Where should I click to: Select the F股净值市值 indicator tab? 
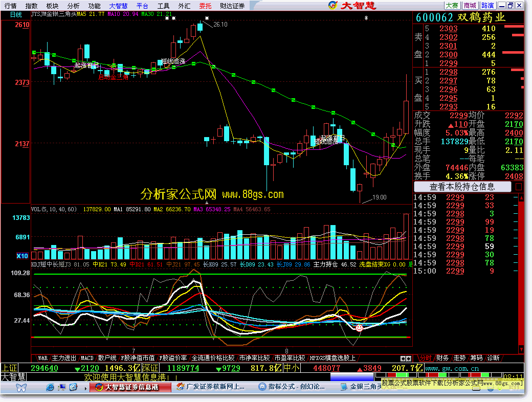[x=138, y=358]
